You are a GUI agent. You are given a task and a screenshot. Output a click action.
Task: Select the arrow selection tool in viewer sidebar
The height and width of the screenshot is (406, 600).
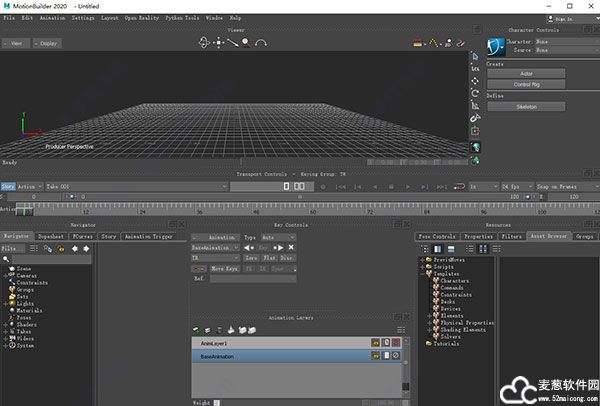pyautogui.click(x=476, y=55)
